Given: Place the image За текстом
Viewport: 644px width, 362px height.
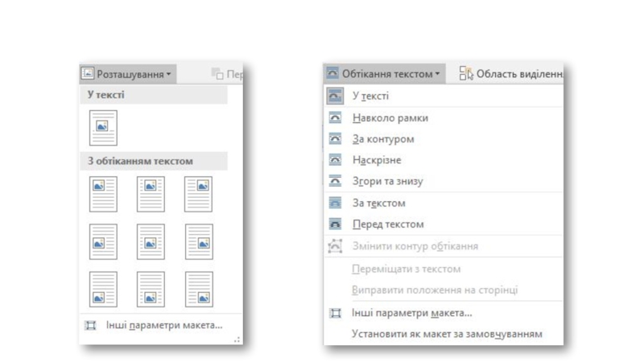Looking at the screenshot, I should pyautogui.click(x=378, y=204).
